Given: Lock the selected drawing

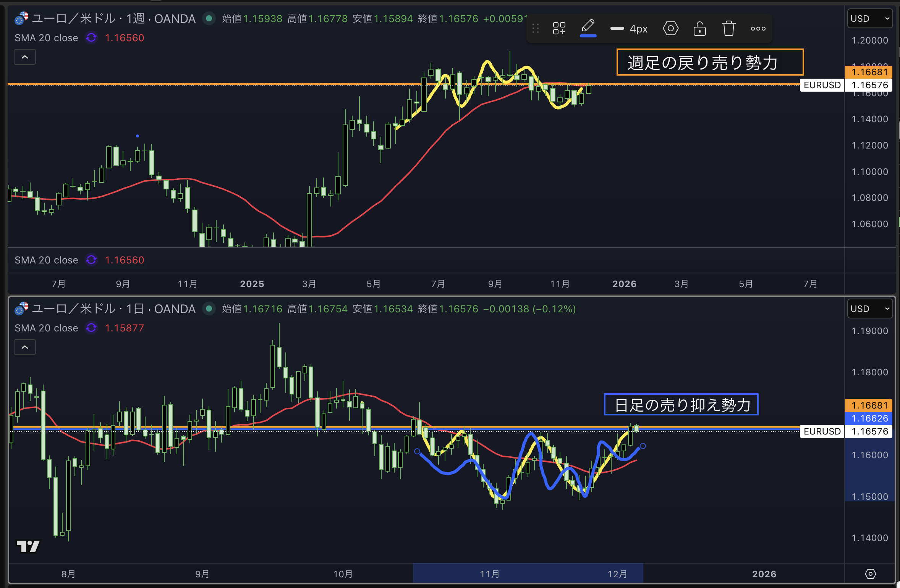Looking at the screenshot, I should pyautogui.click(x=699, y=28).
